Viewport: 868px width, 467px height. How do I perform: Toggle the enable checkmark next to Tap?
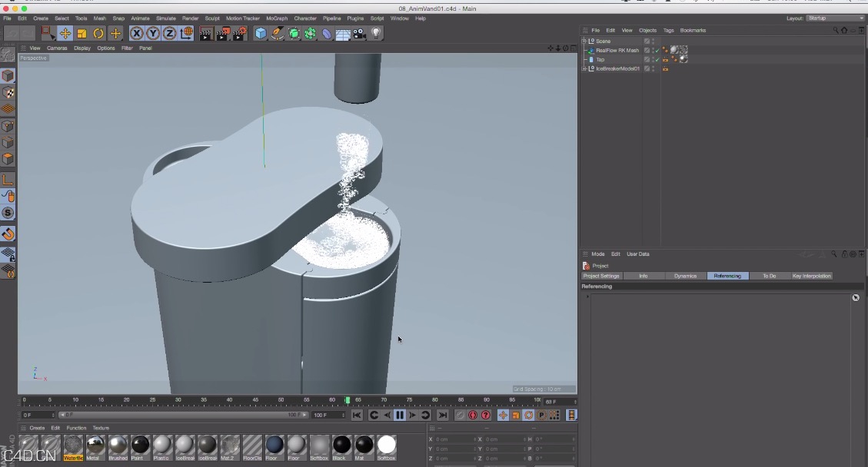[x=657, y=59]
